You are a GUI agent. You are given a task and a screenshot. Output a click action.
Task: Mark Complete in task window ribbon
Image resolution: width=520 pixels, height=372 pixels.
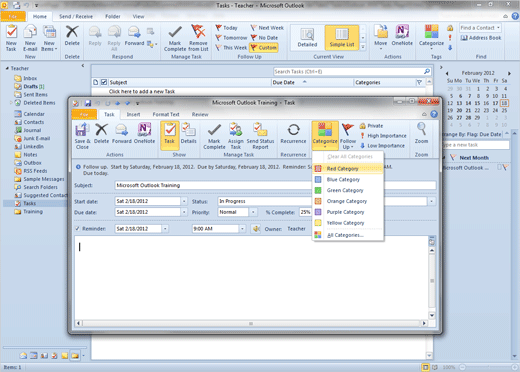214,136
